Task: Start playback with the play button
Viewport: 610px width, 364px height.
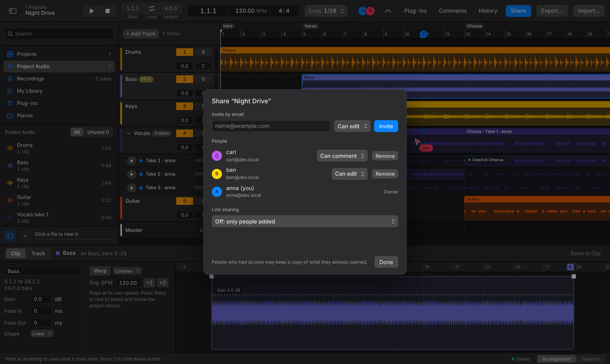Action: pos(91,11)
